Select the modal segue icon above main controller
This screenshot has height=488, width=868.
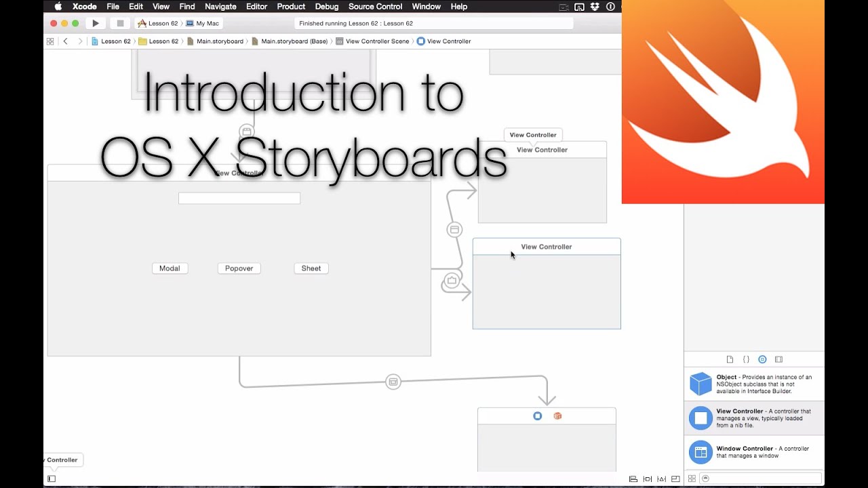click(x=247, y=131)
